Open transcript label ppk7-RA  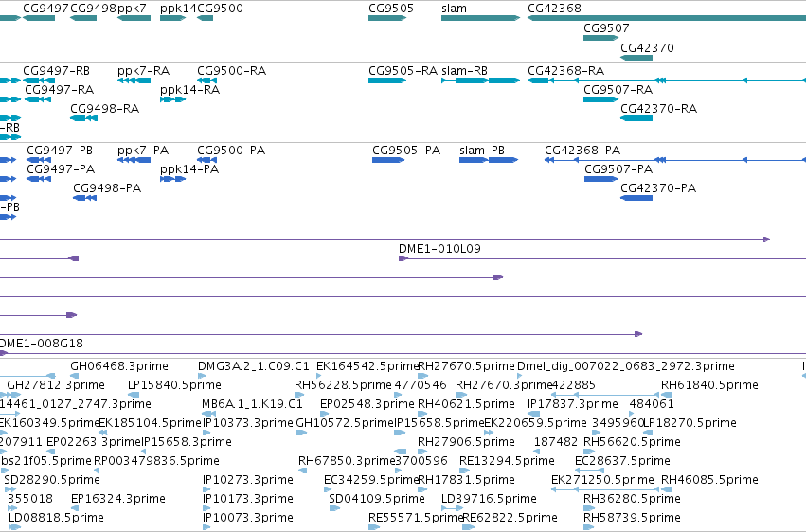pyautogui.click(x=143, y=71)
